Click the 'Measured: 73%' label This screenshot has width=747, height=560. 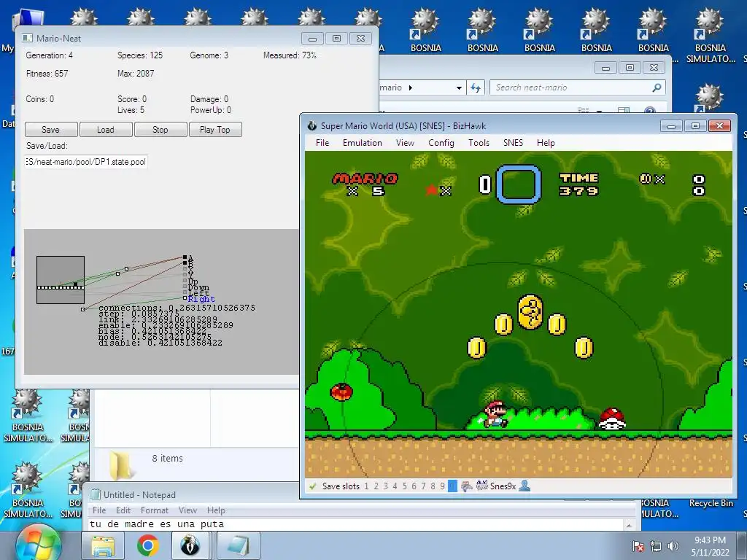click(x=290, y=55)
